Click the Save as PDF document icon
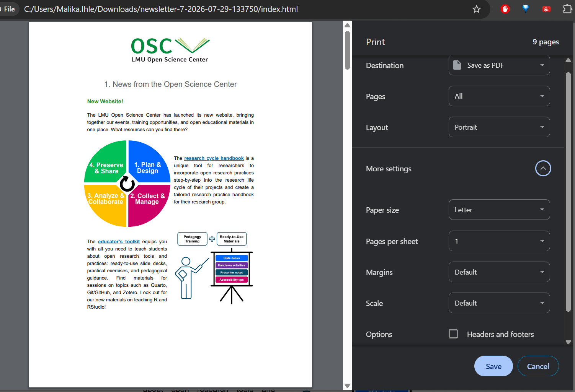 457,65
